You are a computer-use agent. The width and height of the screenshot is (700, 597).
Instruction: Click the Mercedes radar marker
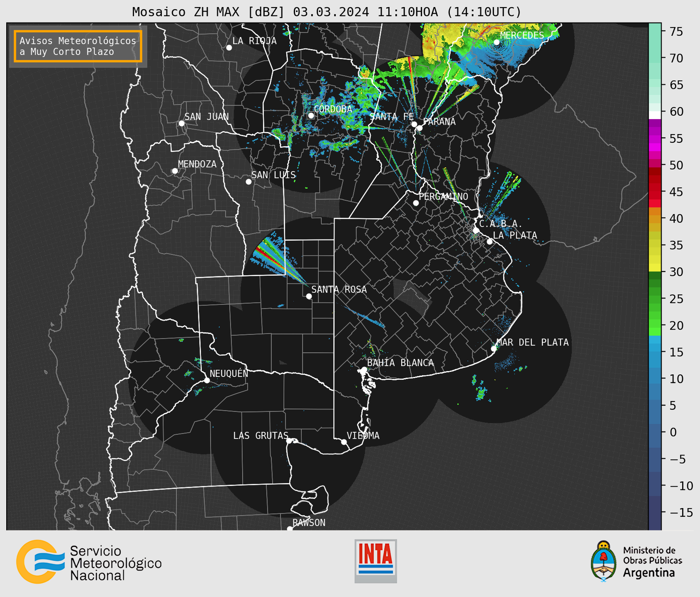pyautogui.click(x=497, y=42)
